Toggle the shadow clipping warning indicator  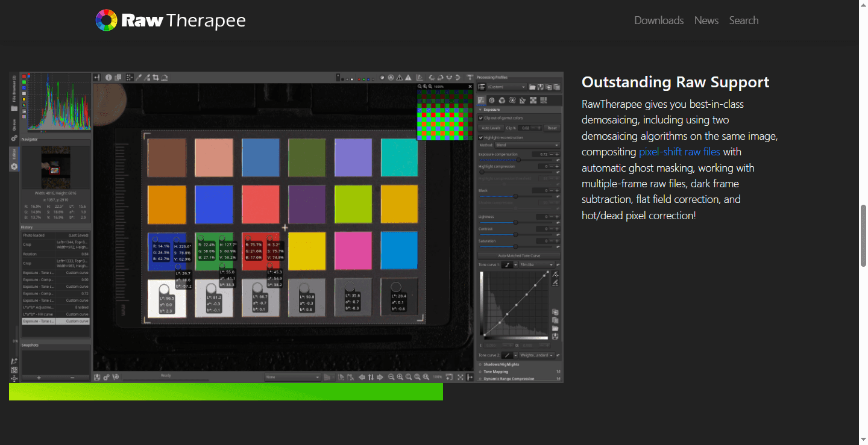click(399, 77)
